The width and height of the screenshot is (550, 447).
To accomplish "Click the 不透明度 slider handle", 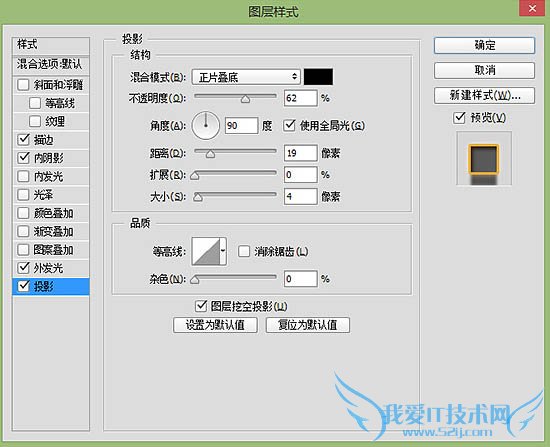I will tap(245, 99).
